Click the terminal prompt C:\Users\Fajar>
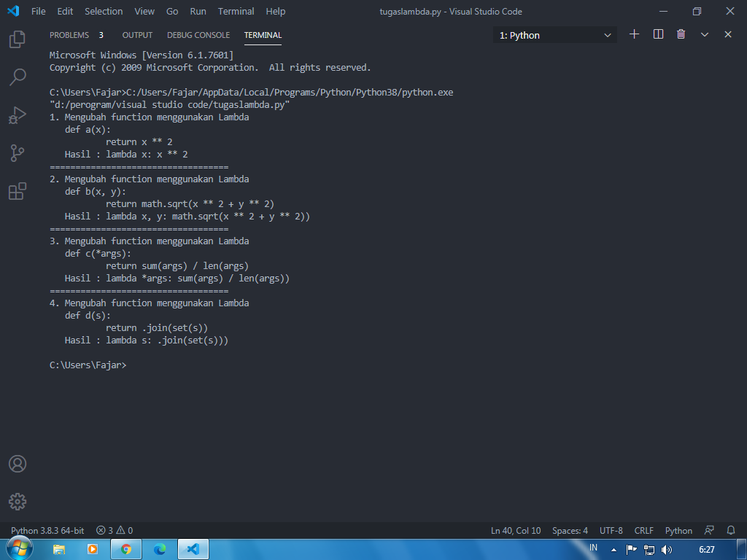Screen dimensions: 747x560 point(88,365)
